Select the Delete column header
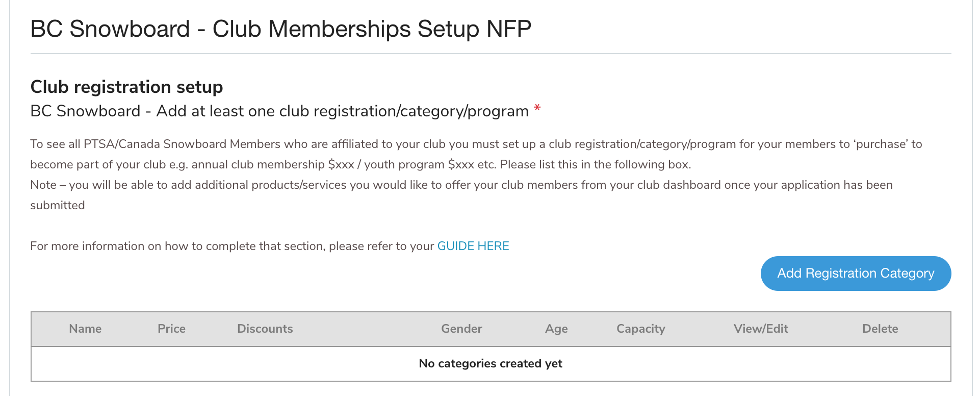The height and width of the screenshot is (396, 980). [880, 329]
